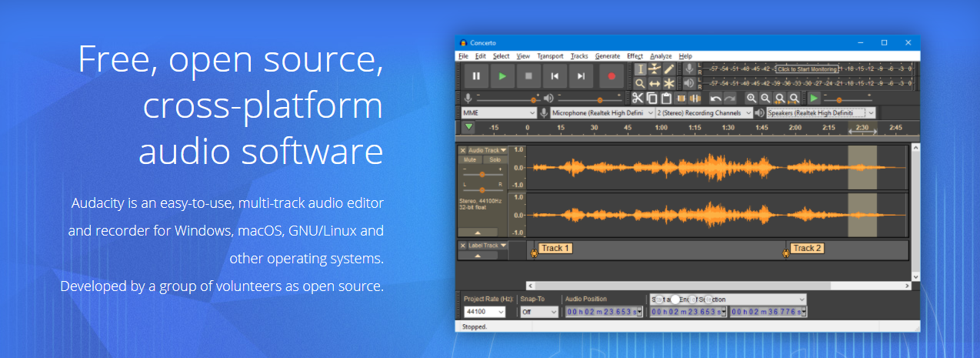This screenshot has width=980, height=358.
Task: Paste audio with the clipboard icon
Action: coord(666,98)
